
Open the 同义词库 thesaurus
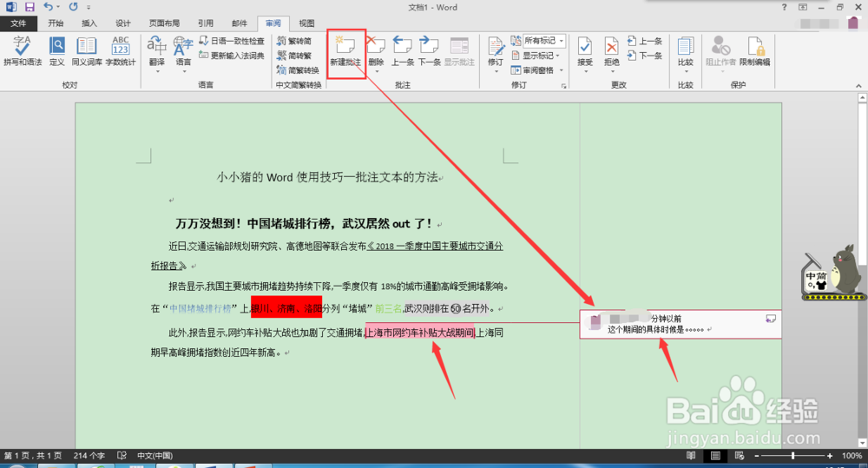click(x=87, y=51)
